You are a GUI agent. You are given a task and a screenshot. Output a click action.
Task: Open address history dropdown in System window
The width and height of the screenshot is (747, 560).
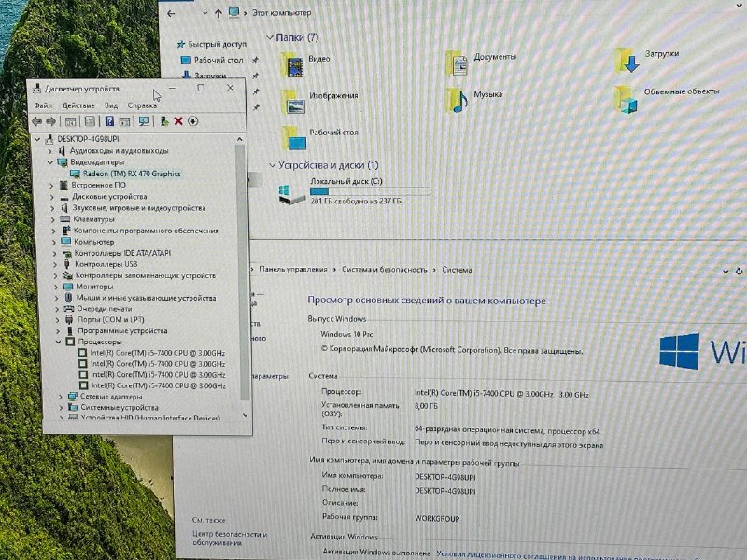point(726,272)
